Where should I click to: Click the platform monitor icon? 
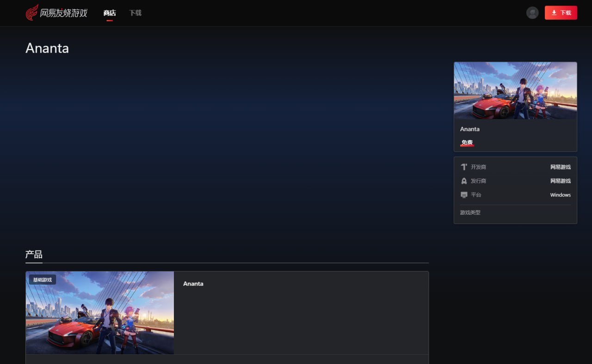464,195
